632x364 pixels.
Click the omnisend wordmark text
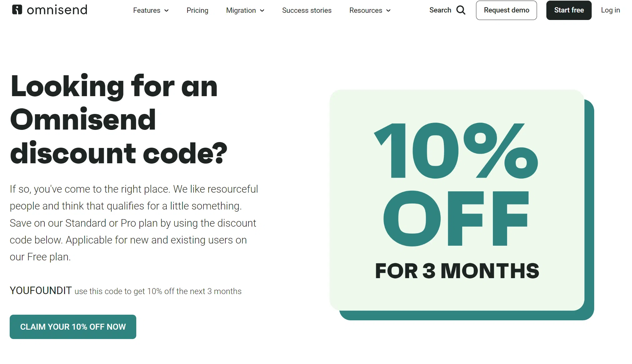coord(57,10)
